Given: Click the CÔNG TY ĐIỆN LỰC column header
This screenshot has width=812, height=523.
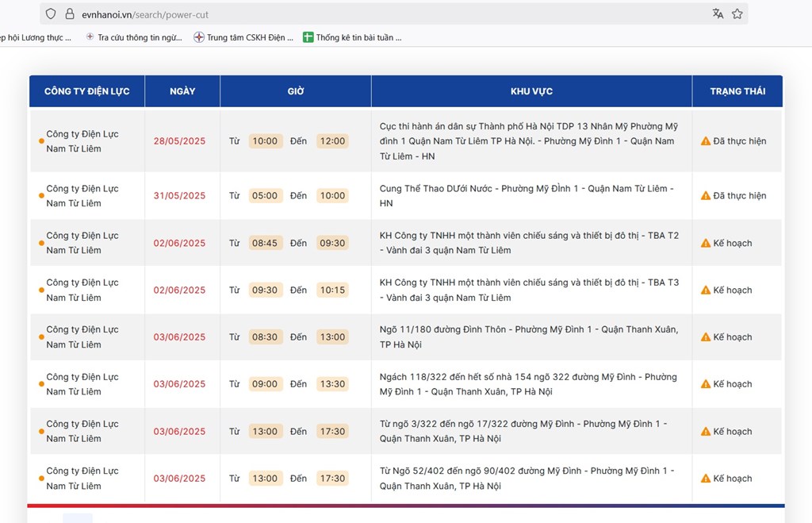Looking at the screenshot, I should click(87, 91).
